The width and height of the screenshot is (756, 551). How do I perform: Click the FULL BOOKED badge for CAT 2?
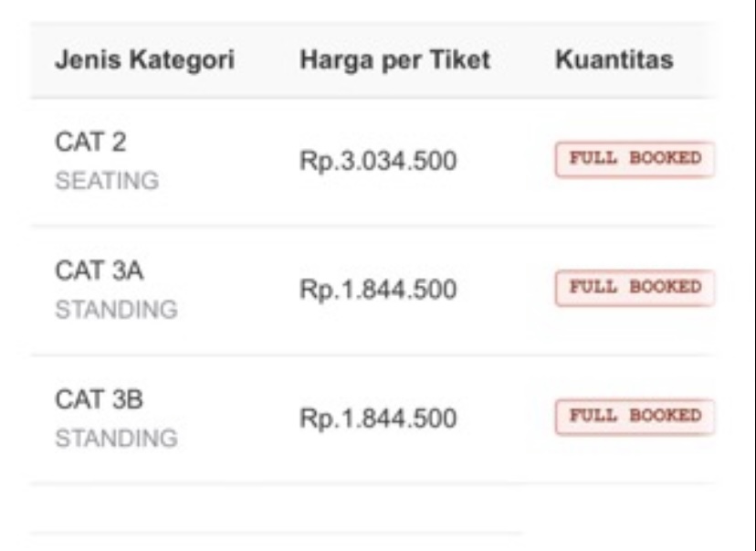pos(634,159)
